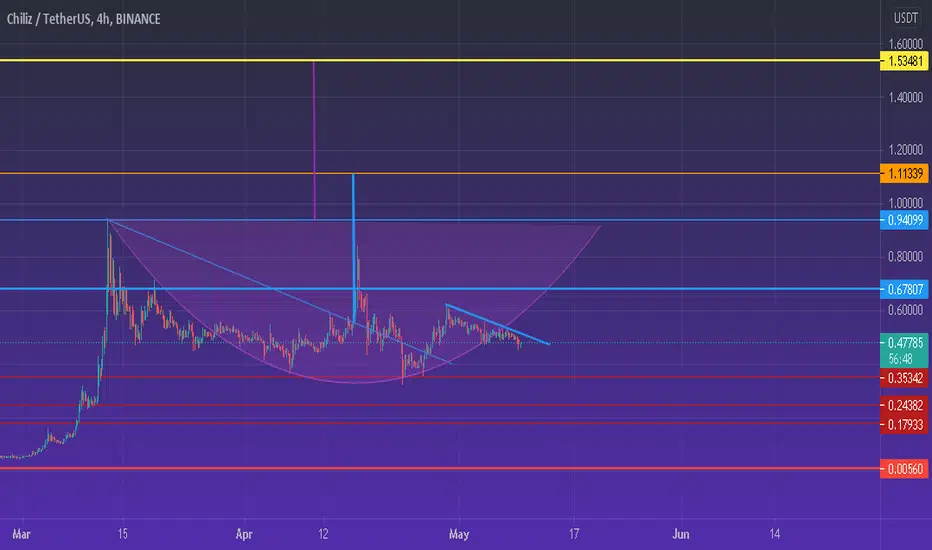This screenshot has width=932, height=550.
Task: Click the blue 0.94099 price label
Action: click(x=904, y=220)
